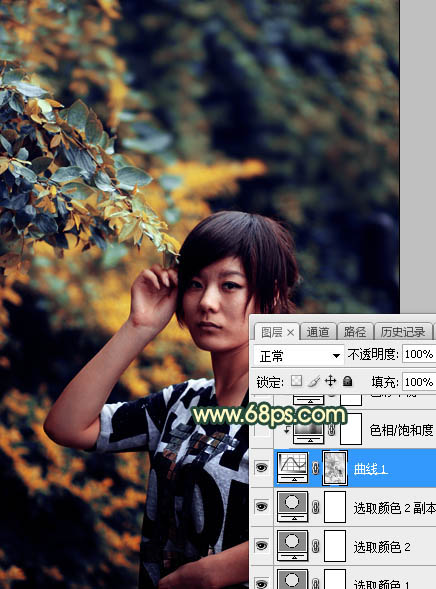Toggle lock image pixels brush icon
Screen dimensions: 436x589
tap(314, 381)
